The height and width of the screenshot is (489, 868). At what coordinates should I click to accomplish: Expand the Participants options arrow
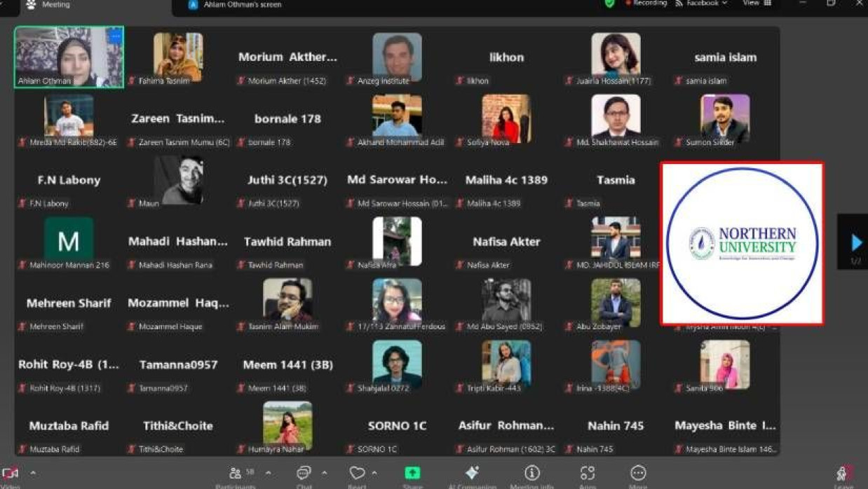268,474
